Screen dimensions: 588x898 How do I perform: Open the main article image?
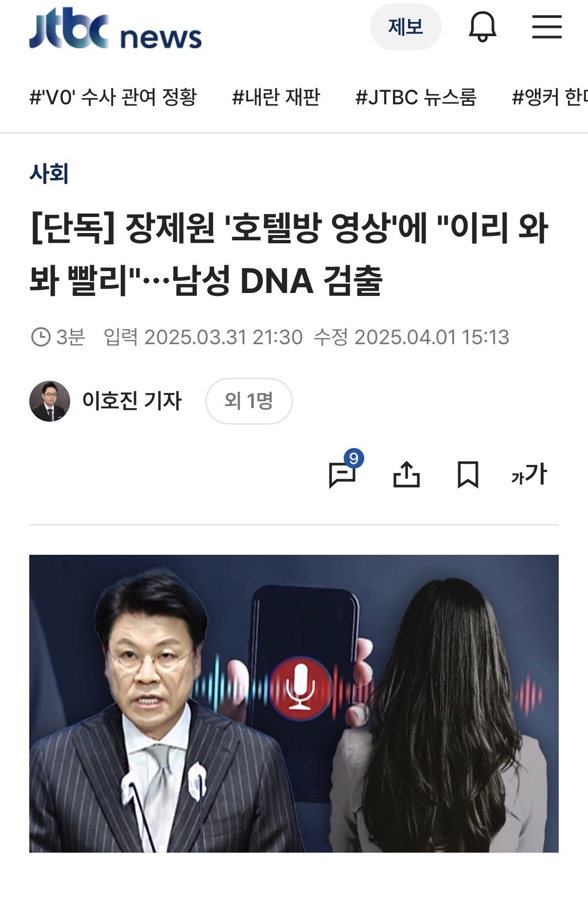[294, 703]
